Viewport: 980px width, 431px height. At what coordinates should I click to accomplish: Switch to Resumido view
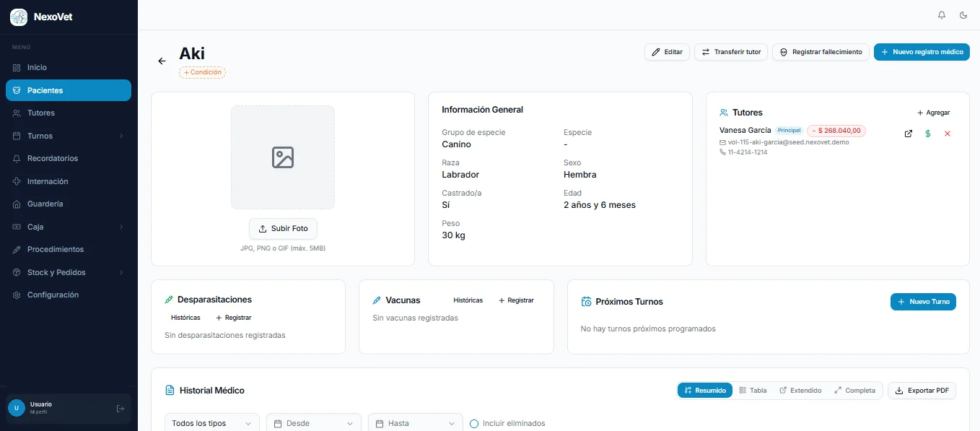(705, 391)
